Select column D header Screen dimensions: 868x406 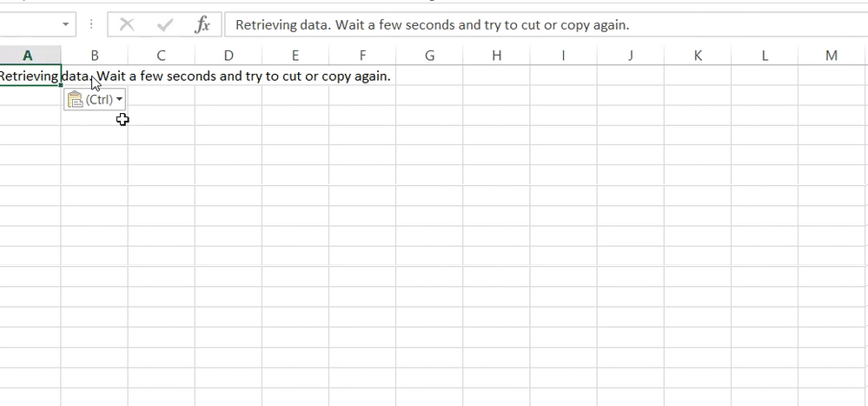229,56
